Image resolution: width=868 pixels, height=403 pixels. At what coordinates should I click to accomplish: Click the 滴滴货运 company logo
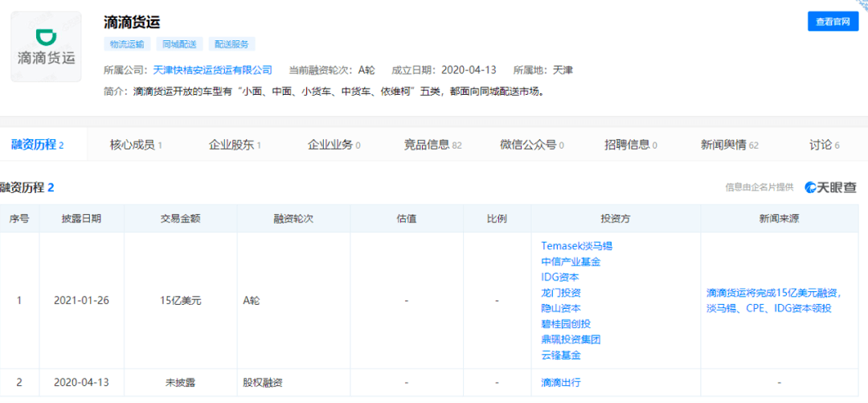pyautogui.click(x=46, y=47)
